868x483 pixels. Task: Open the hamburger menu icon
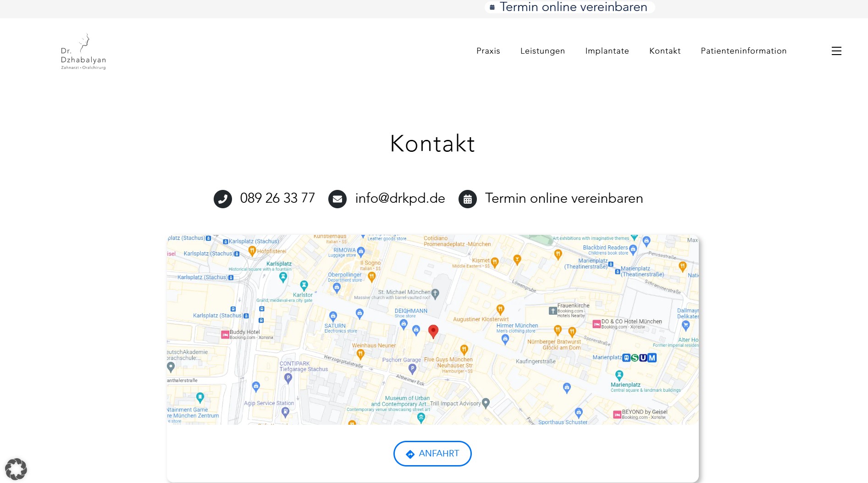(x=836, y=51)
